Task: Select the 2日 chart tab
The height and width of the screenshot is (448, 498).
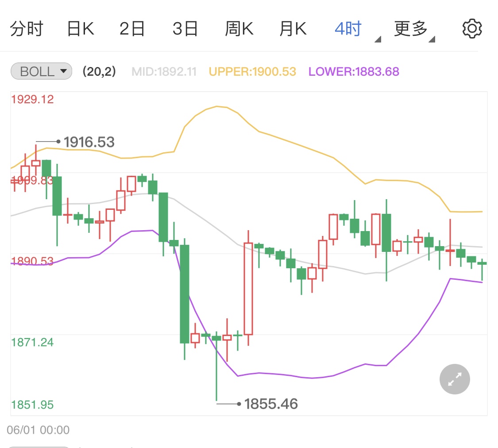Action: pyautogui.click(x=132, y=29)
